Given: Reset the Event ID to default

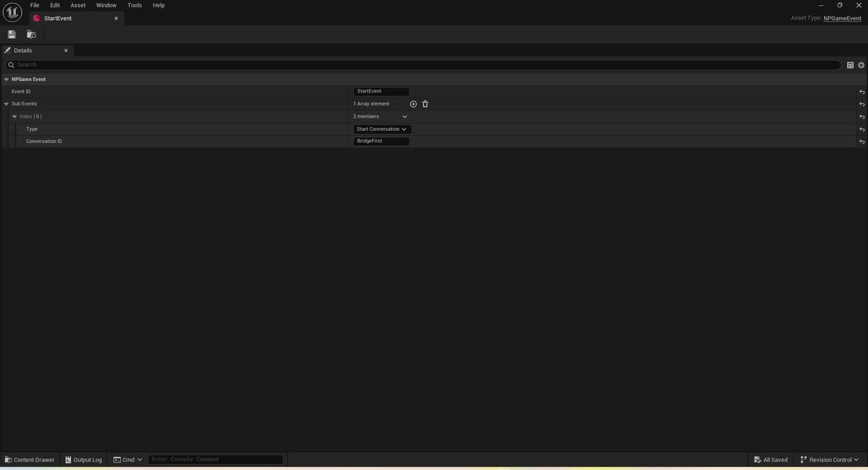Looking at the screenshot, I should (x=861, y=91).
